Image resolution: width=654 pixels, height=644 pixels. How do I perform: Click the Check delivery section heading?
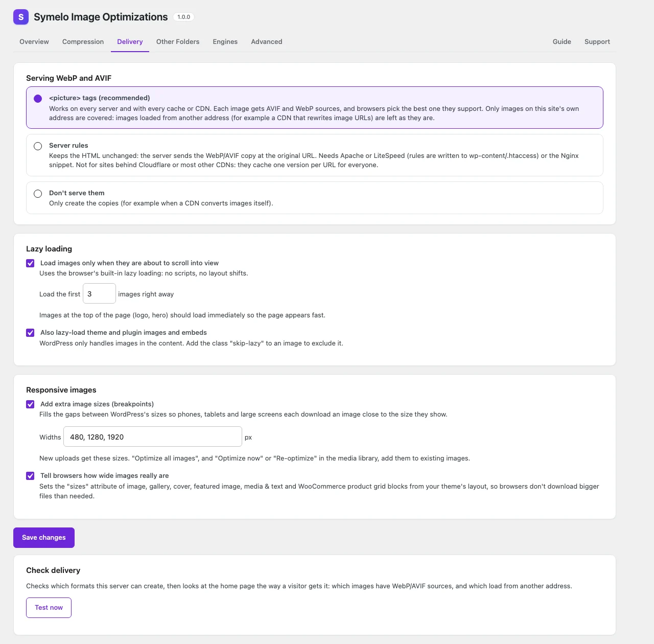pos(53,570)
